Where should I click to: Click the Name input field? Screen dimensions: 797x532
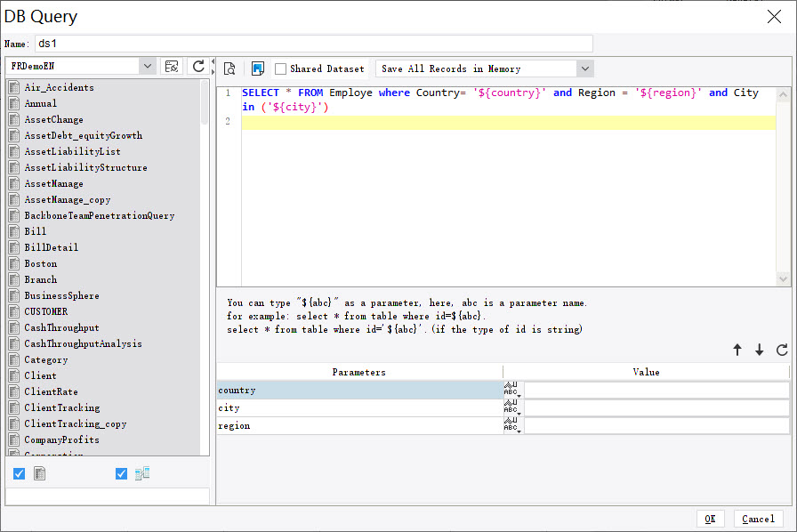pyautogui.click(x=313, y=44)
